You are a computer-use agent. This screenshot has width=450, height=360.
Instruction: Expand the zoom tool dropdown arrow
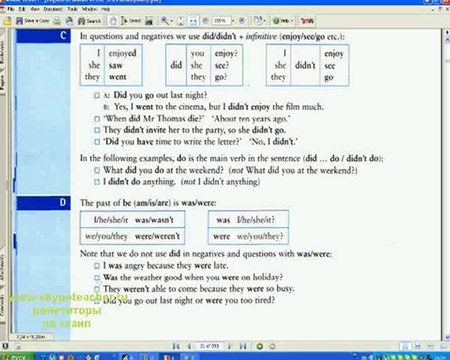[172, 21]
